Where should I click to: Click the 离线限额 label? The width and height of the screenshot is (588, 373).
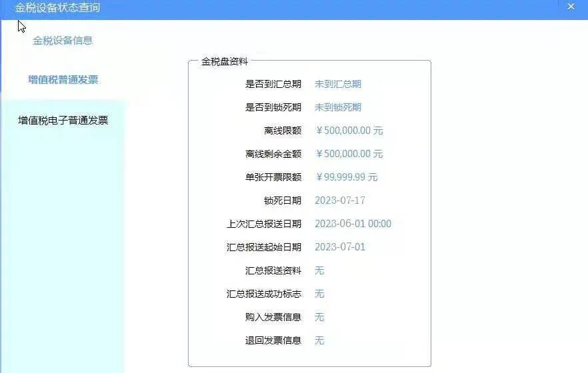(283, 131)
